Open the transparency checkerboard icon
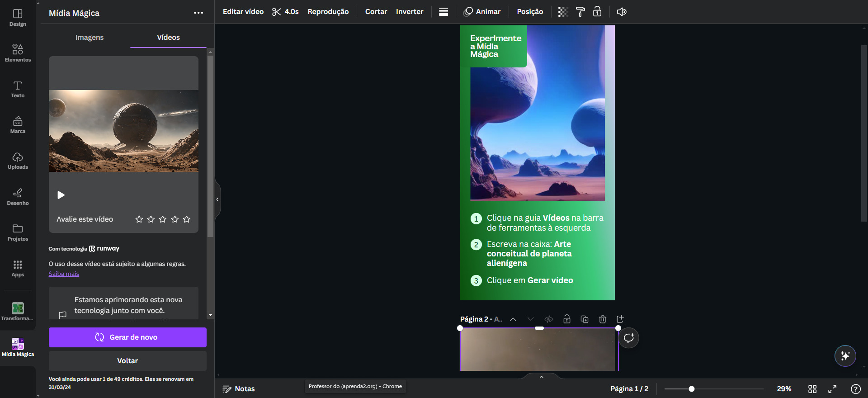868x398 pixels. click(x=563, y=12)
